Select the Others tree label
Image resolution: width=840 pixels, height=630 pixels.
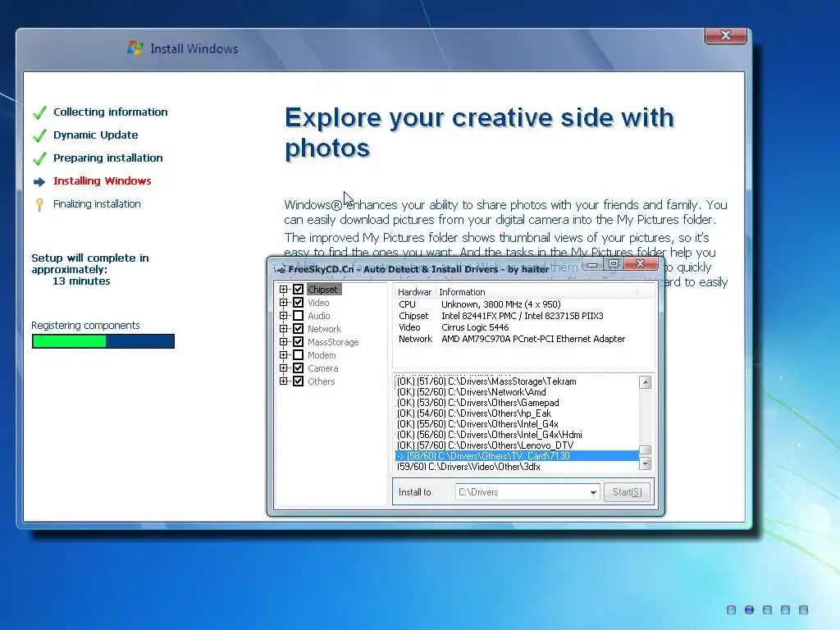(x=321, y=381)
